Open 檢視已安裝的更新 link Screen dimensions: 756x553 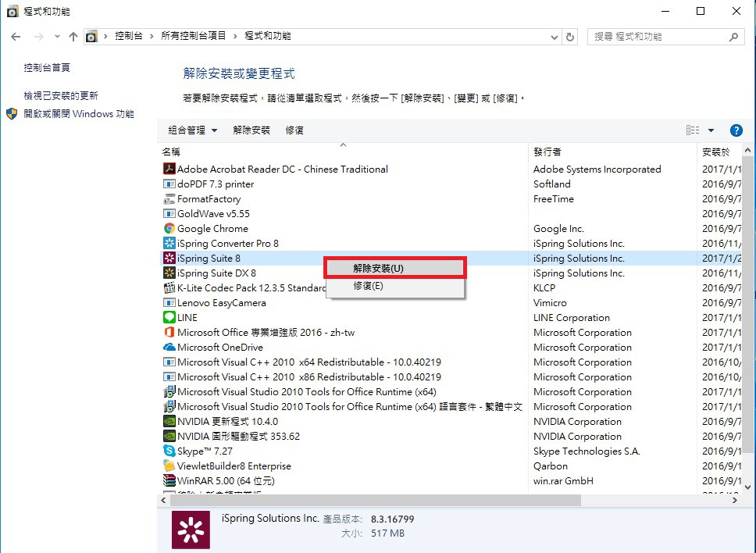click(61, 95)
